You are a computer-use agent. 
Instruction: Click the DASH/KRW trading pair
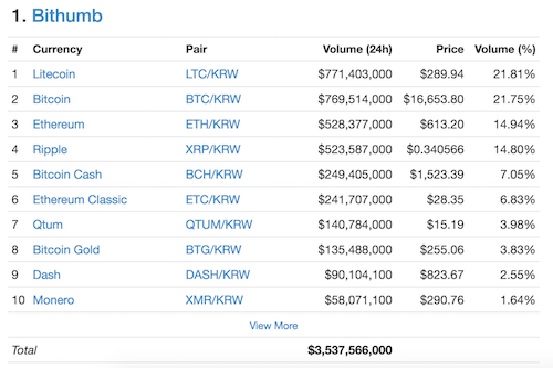[x=218, y=275]
